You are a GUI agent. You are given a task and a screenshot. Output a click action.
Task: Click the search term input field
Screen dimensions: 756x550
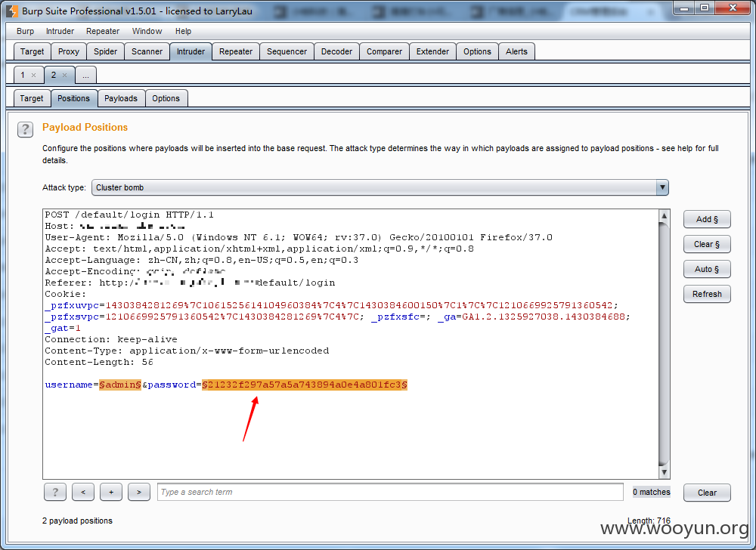[390, 493]
